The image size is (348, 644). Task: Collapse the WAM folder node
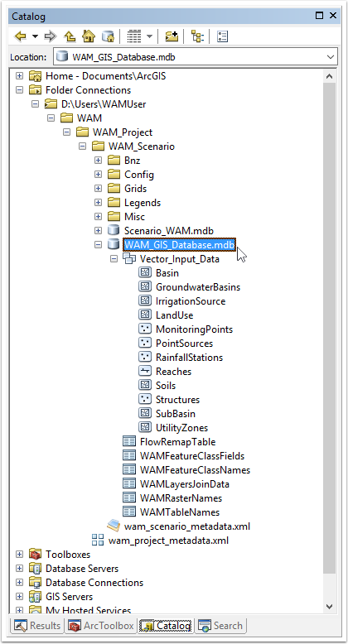point(51,118)
